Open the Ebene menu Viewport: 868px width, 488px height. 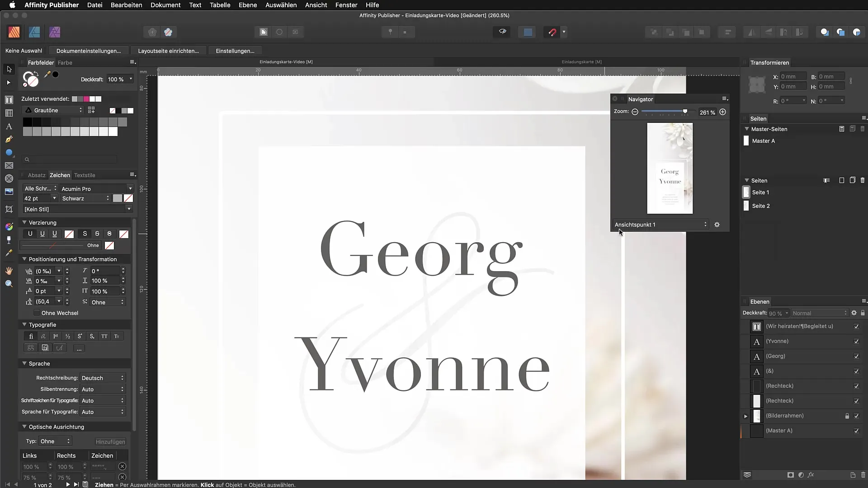click(248, 5)
